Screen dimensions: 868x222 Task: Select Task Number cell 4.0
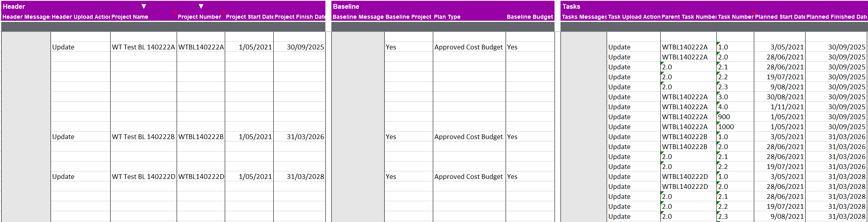pyautogui.click(x=736, y=107)
